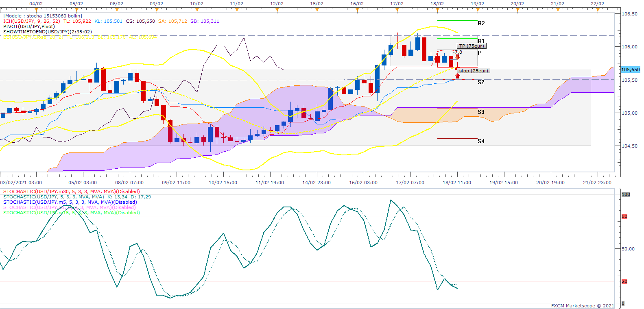Click the orange day marker under 05/02
This screenshot has height=309, width=644.
coord(76,9)
